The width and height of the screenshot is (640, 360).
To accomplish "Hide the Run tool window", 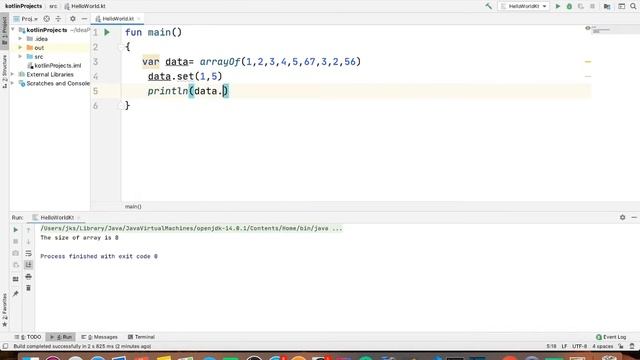I will click(634, 218).
